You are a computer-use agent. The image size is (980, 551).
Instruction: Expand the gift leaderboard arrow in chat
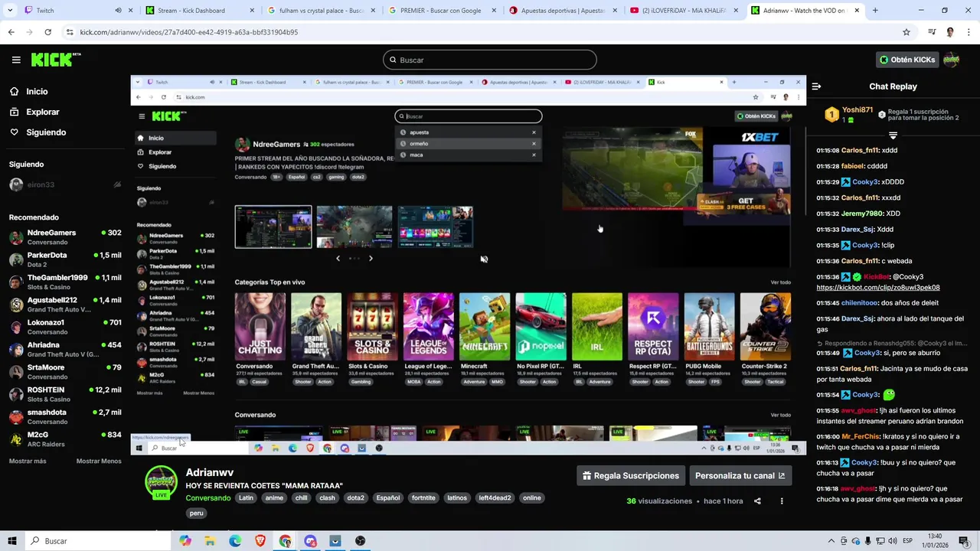[893, 135]
